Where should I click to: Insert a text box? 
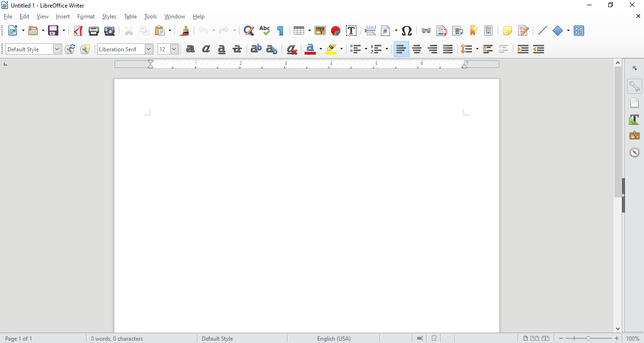(351, 31)
